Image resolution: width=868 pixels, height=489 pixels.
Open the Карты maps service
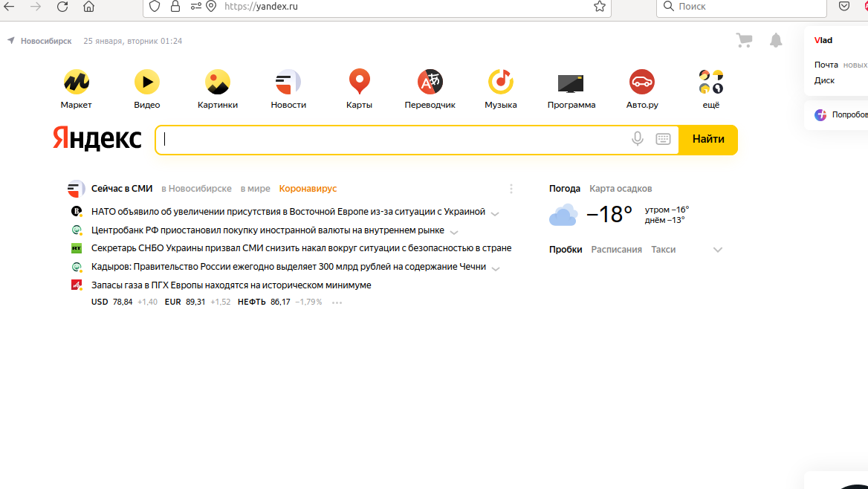(x=359, y=82)
